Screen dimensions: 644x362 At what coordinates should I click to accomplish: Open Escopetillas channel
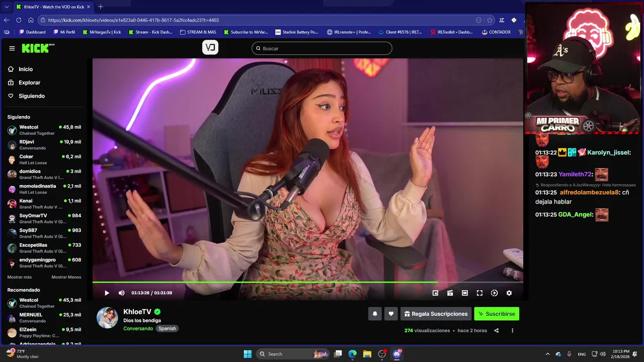pos(44,248)
